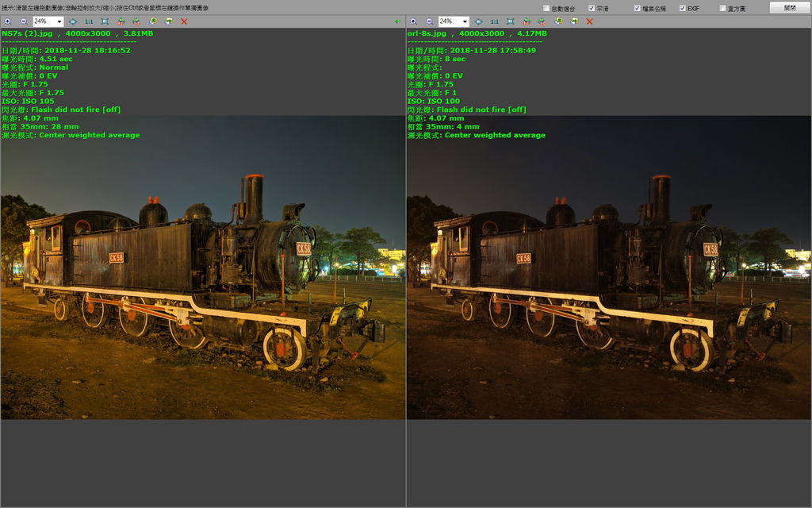812x508 pixels.
Task: Zoom out on left image NS7s (2).jpg
Action: click(24, 21)
